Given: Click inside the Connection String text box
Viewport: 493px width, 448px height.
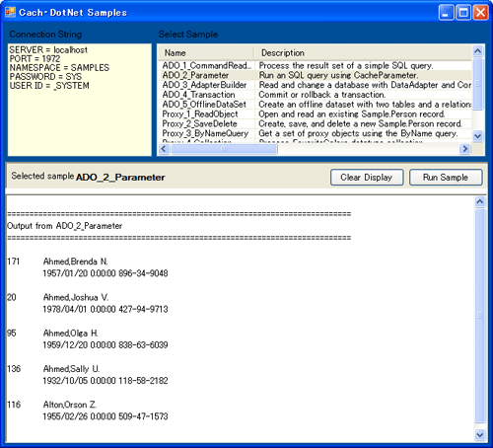Looking at the screenshot, I should [x=80, y=100].
